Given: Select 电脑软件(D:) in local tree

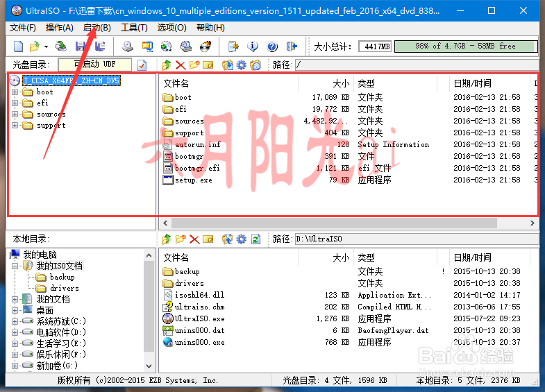Looking at the screenshot, I should coord(61,332).
